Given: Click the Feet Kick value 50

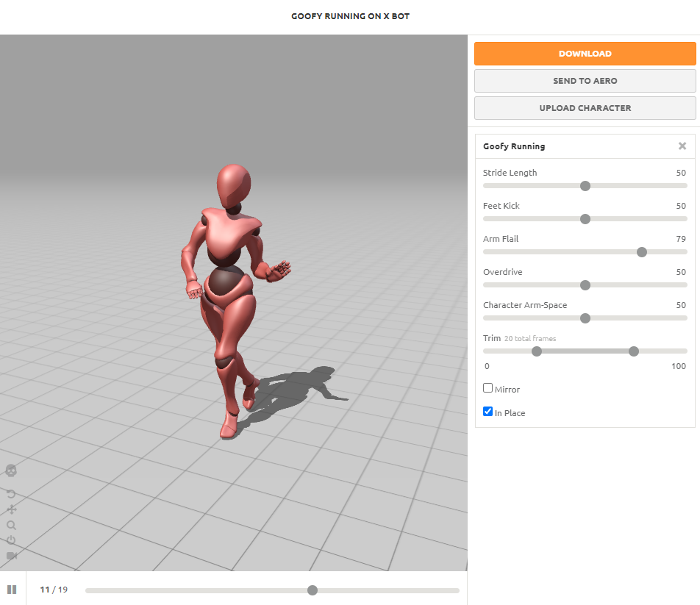Looking at the screenshot, I should (x=681, y=206).
